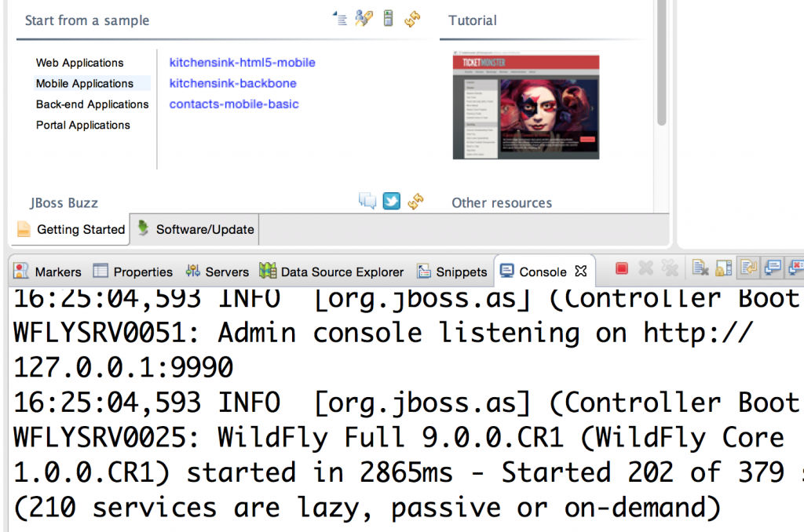This screenshot has height=532, width=804.
Task: Click the JBoss Buzz section heading
Action: coord(64,203)
